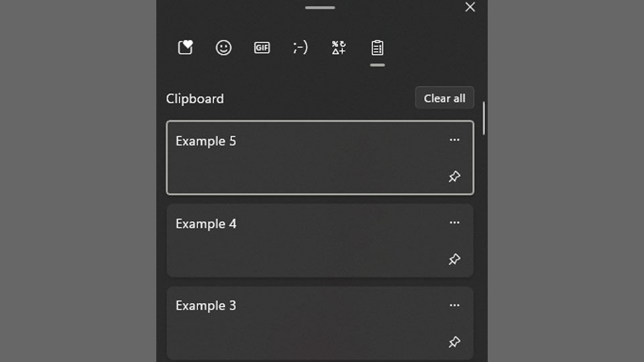Switch to the Emoji smiley tab
The image size is (644, 362).
point(223,48)
